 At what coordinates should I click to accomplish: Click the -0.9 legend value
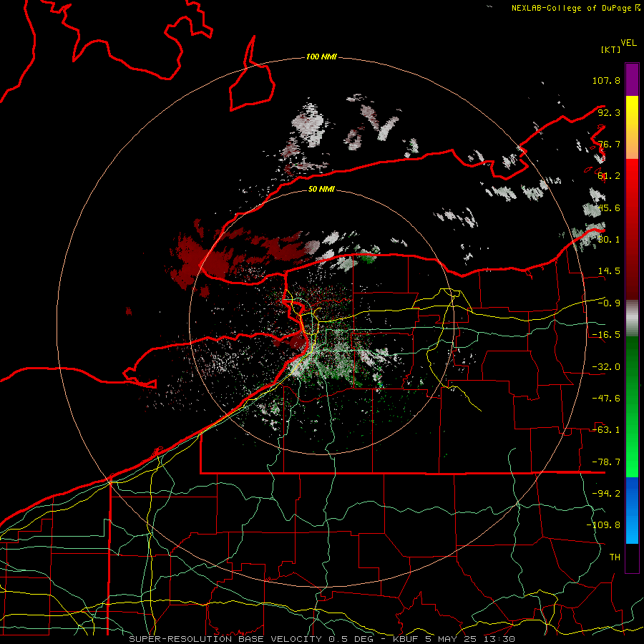[x=609, y=303]
